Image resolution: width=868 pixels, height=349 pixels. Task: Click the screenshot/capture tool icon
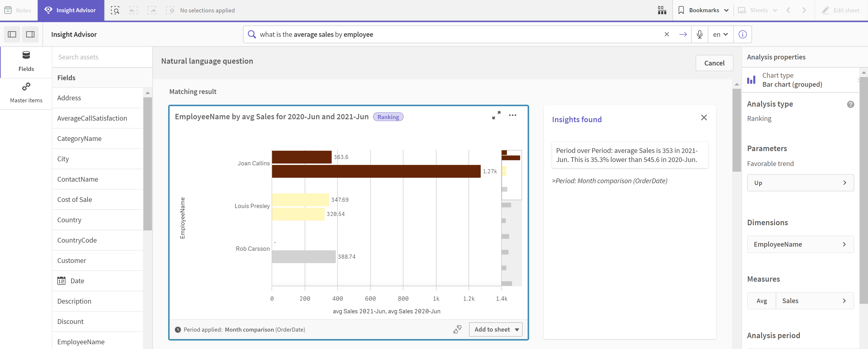point(115,10)
